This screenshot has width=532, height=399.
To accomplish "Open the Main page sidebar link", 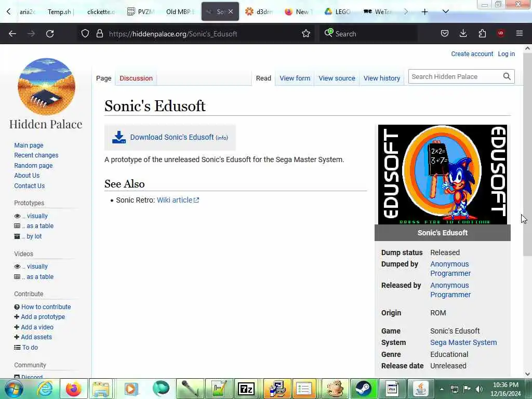I will (29, 145).
